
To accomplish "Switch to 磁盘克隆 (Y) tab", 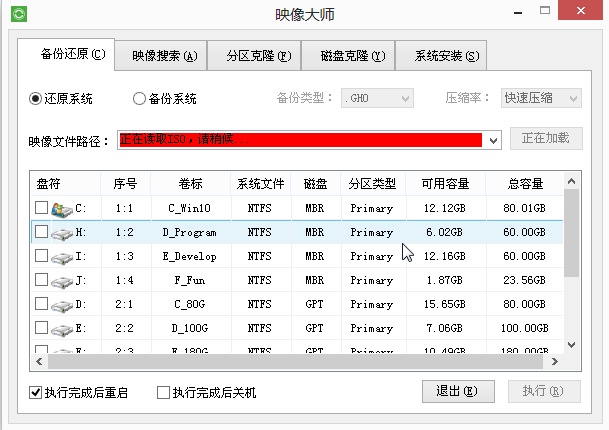I will 348,56.
